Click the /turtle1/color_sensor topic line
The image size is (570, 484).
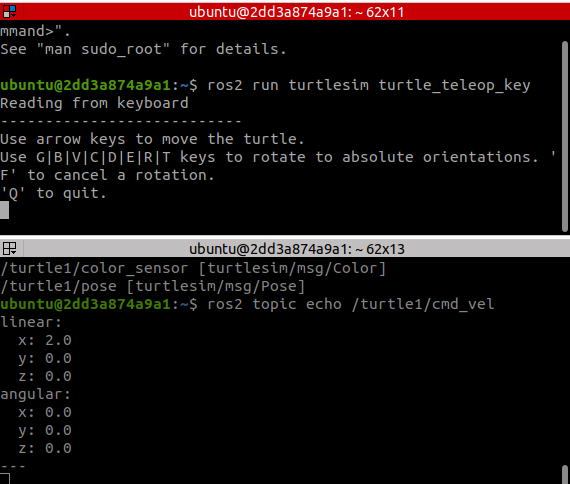tap(193, 268)
